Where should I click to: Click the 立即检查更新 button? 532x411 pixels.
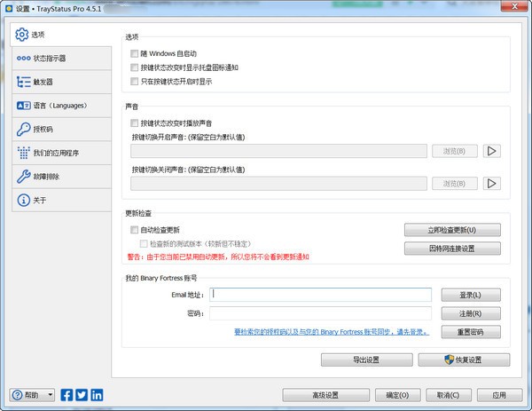coord(452,230)
